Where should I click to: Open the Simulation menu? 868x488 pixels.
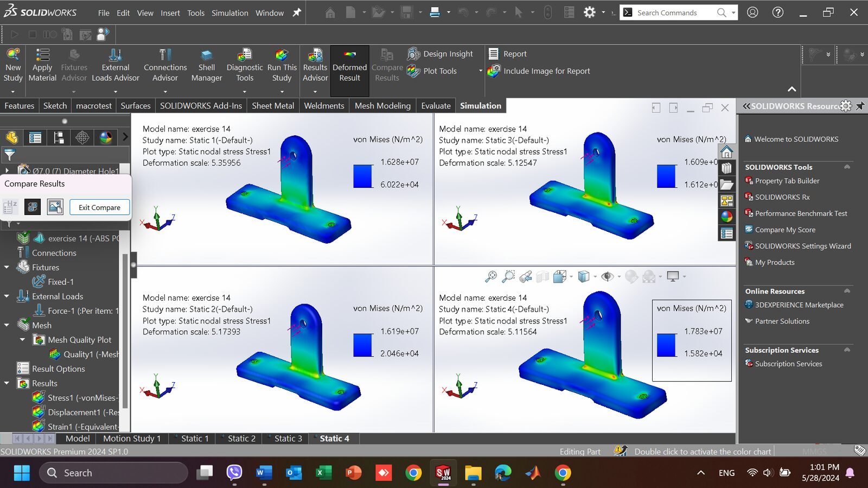[229, 13]
